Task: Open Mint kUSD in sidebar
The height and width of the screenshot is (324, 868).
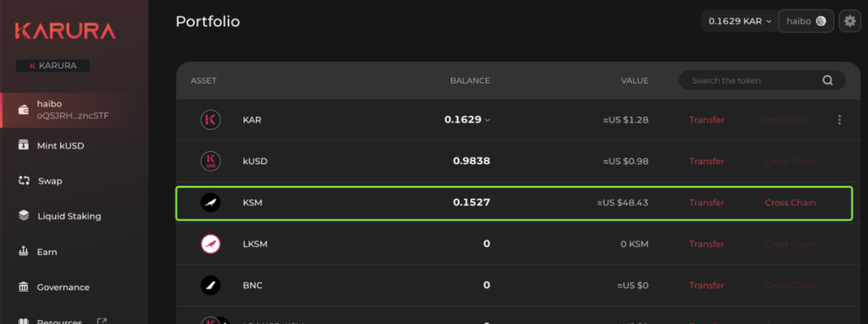Action: [x=60, y=146]
